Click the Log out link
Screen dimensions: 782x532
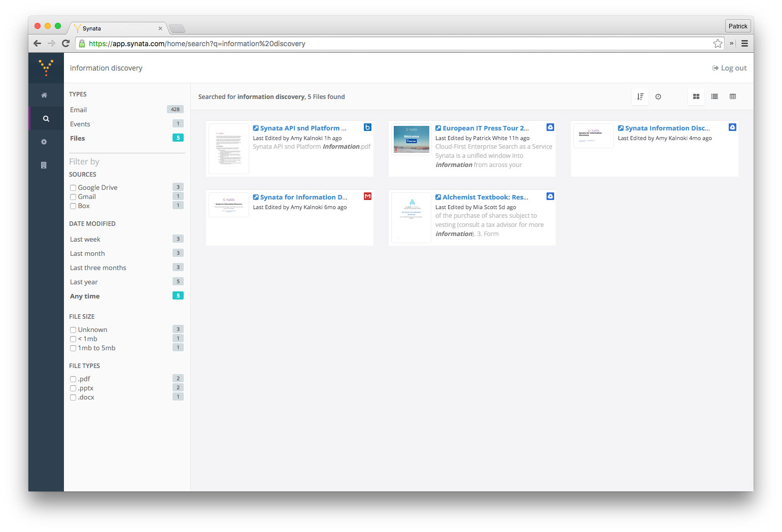pos(730,68)
